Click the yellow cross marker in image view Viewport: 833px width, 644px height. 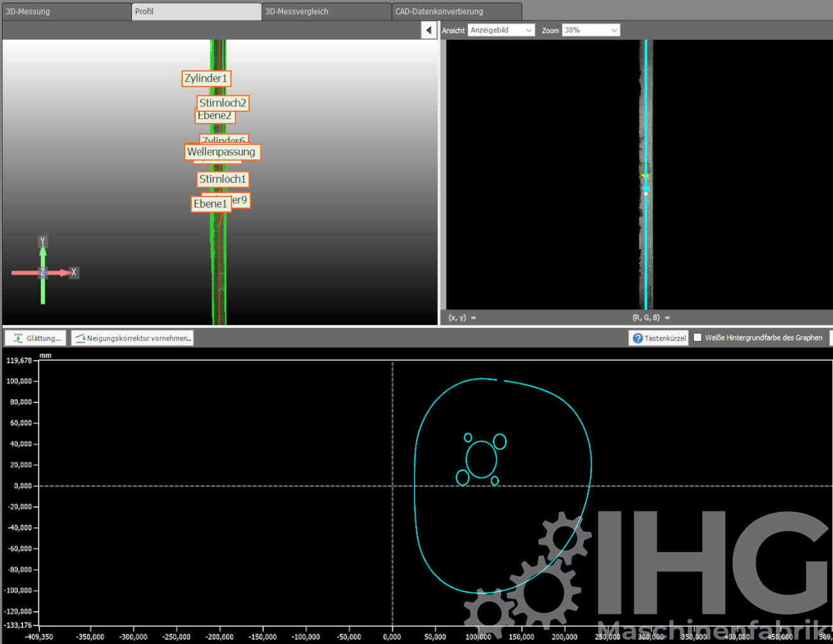pyautogui.click(x=643, y=175)
